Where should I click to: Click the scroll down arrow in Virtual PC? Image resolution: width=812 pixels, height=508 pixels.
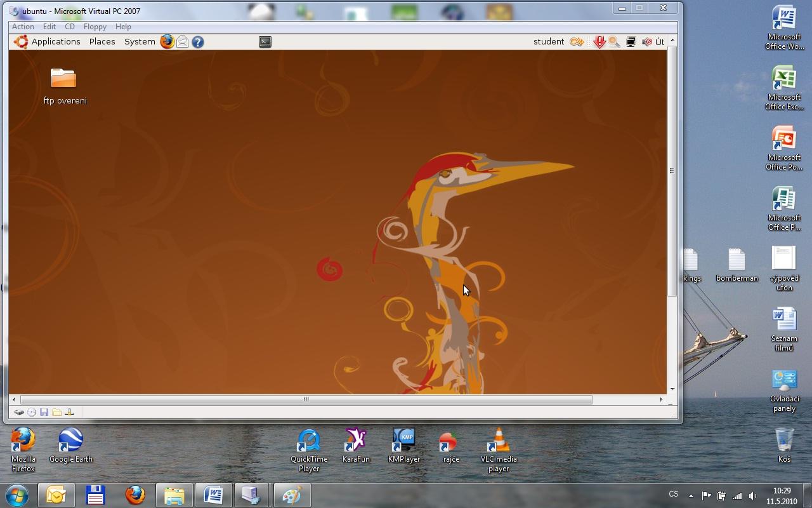pyautogui.click(x=672, y=389)
